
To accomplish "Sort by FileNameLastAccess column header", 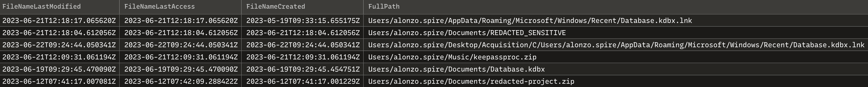I will tap(159, 6).
